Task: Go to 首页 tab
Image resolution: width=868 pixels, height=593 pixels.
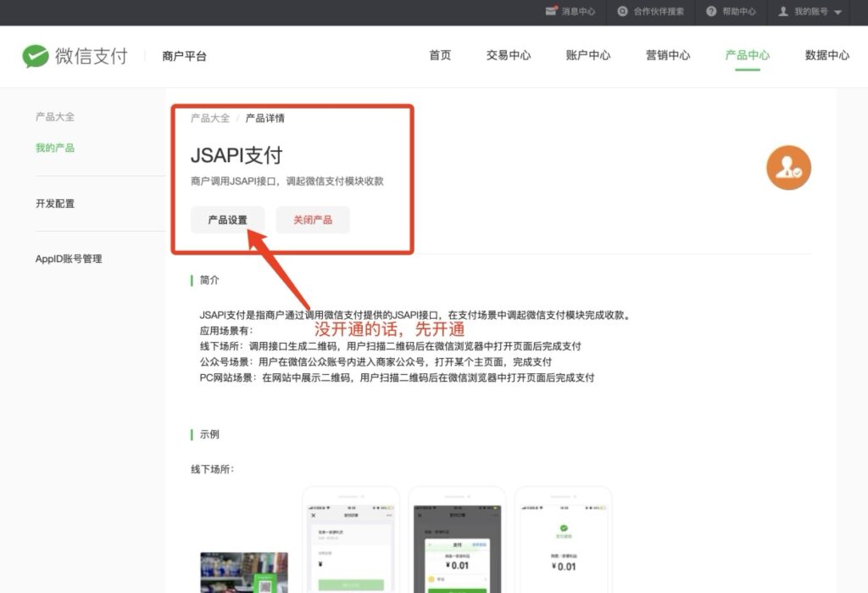Action: point(440,55)
